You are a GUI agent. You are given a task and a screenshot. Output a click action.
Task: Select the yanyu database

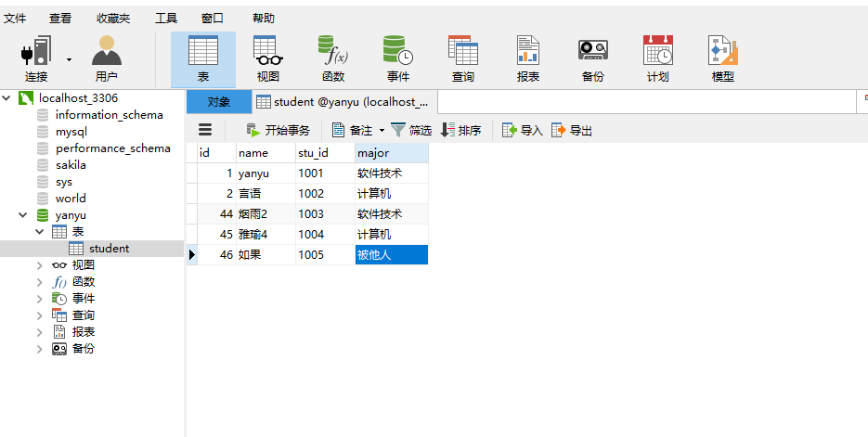point(71,215)
